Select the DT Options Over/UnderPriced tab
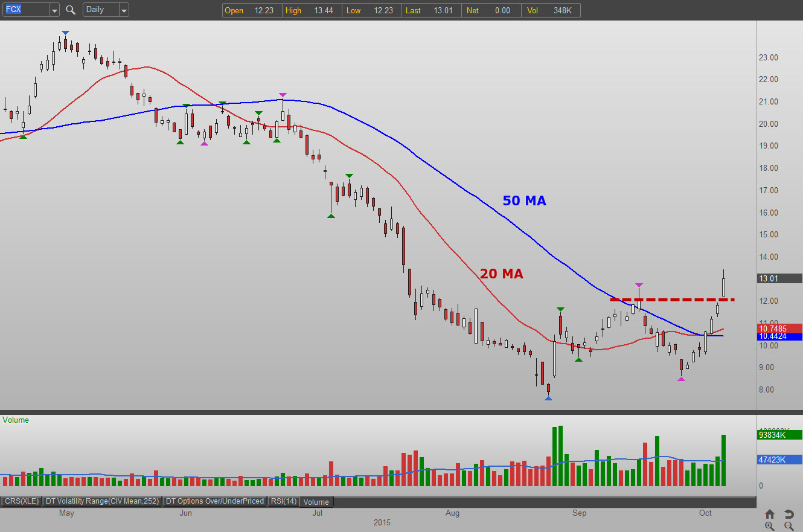The width and height of the screenshot is (803, 532). (215, 501)
